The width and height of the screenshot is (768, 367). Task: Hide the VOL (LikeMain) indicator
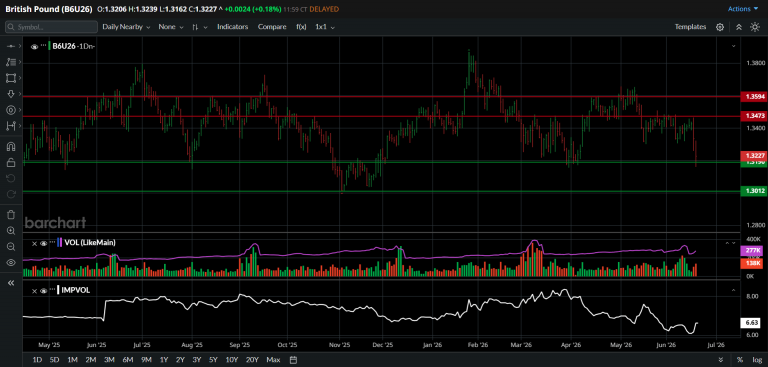[x=43, y=243]
